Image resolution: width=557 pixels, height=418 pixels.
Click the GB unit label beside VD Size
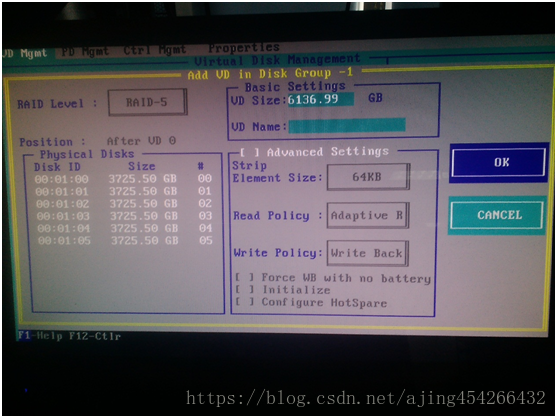(x=375, y=98)
